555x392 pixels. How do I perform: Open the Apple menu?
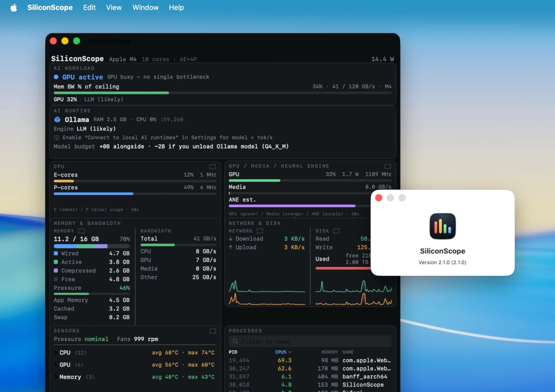[x=14, y=8]
